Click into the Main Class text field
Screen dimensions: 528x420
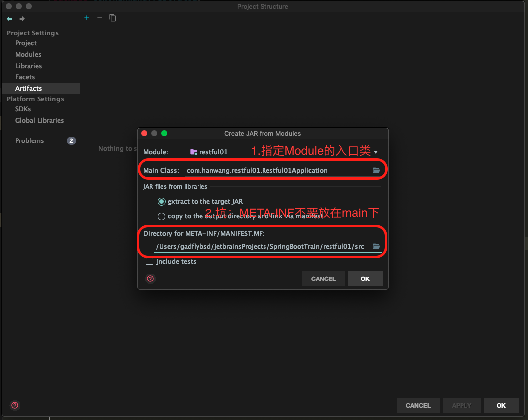pyautogui.click(x=275, y=170)
